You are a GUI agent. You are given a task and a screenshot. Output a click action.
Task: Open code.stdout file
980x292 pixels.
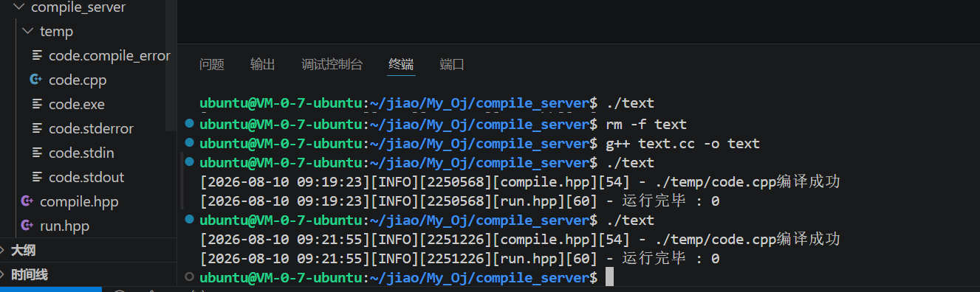tap(86, 178)
